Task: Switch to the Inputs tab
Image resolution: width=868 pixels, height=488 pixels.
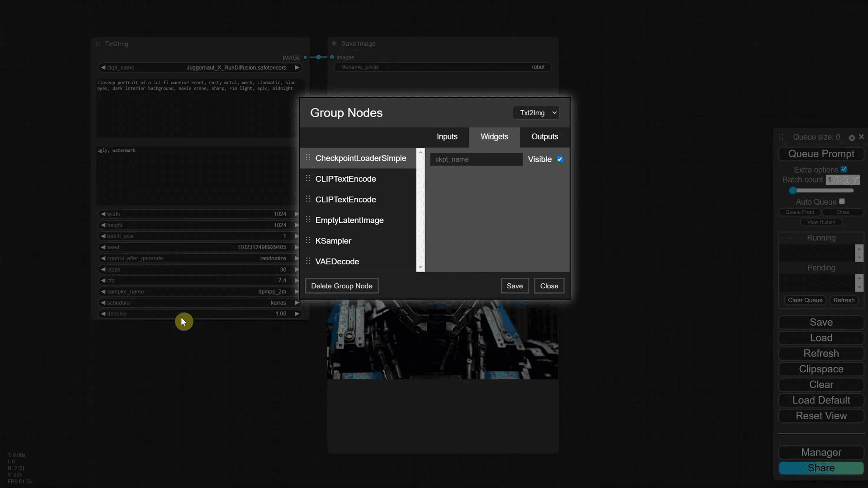Action: [x=447, y=137]
